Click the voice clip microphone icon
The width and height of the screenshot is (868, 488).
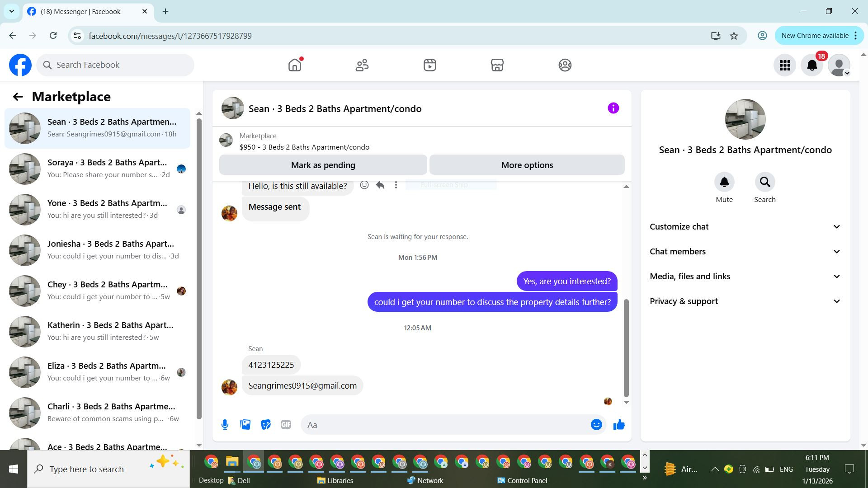(x=225, y=425)
